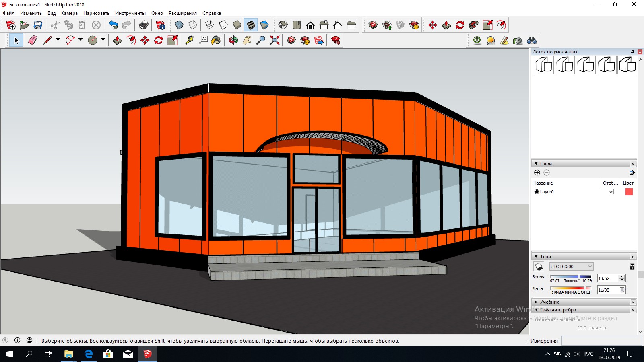Activate the Paint Bucket tool
644x362 pixels.
tap(216, 40)
